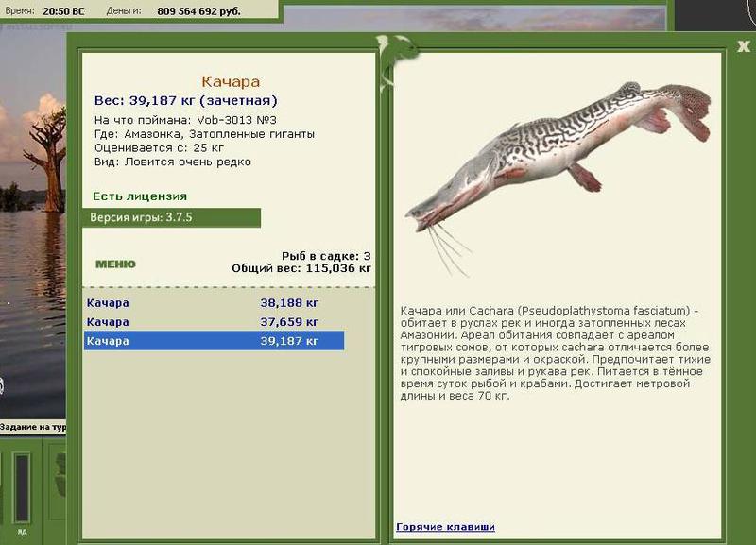The width and height of the screenshot is (756, 545).
Task: Close the fish info window with X
Action: [x=743, y=46]
